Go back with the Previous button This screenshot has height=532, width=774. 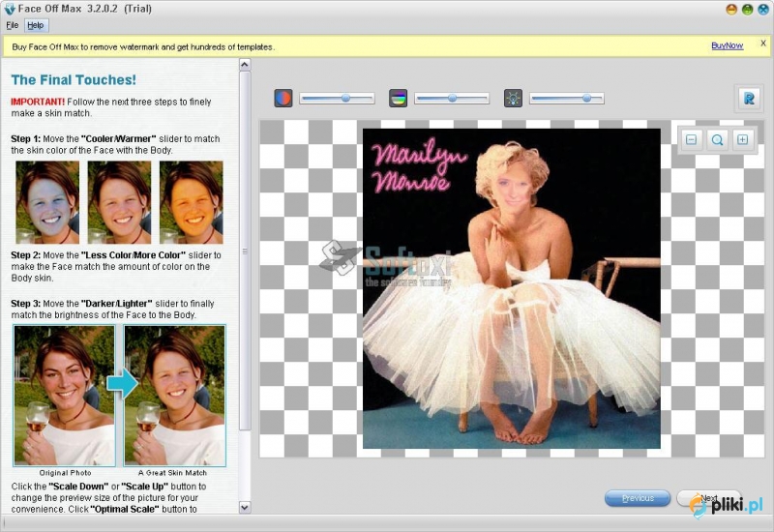(638, 498)
